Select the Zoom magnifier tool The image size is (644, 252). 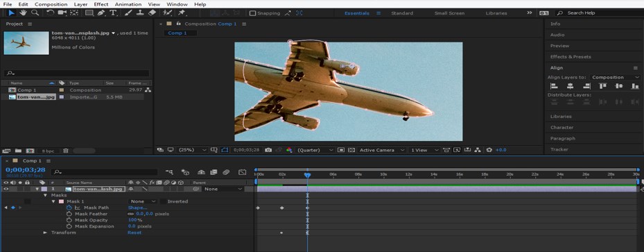(35, 12)
